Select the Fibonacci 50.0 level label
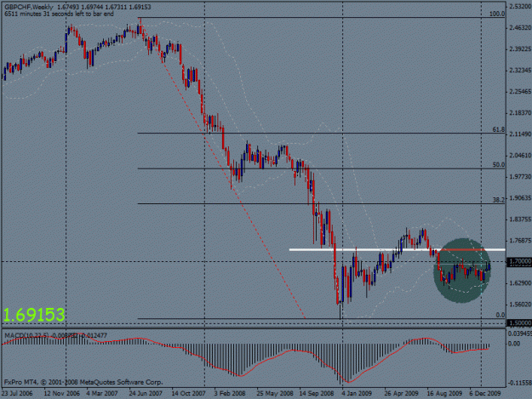 click(x=499, y=165)
